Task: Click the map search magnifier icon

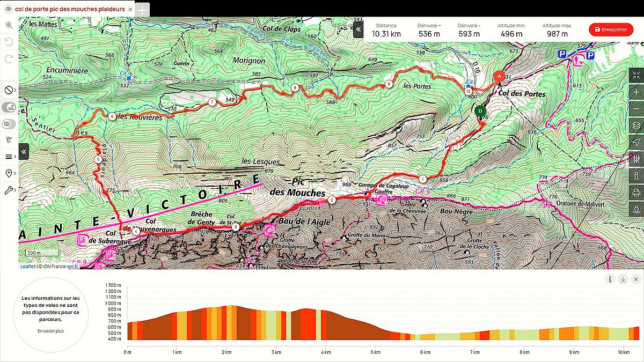Action: tap(9, 25)
